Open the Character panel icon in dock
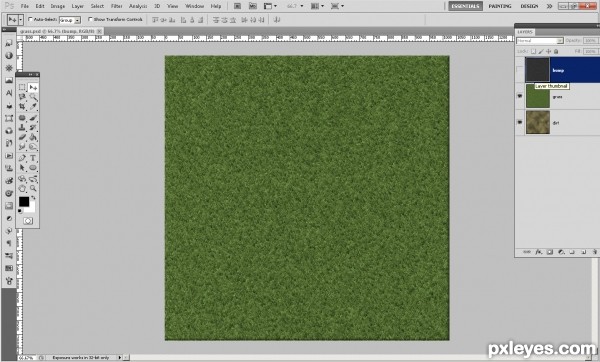Image resolution: width=600 pixels, height=362 pixels. (9, 93)
